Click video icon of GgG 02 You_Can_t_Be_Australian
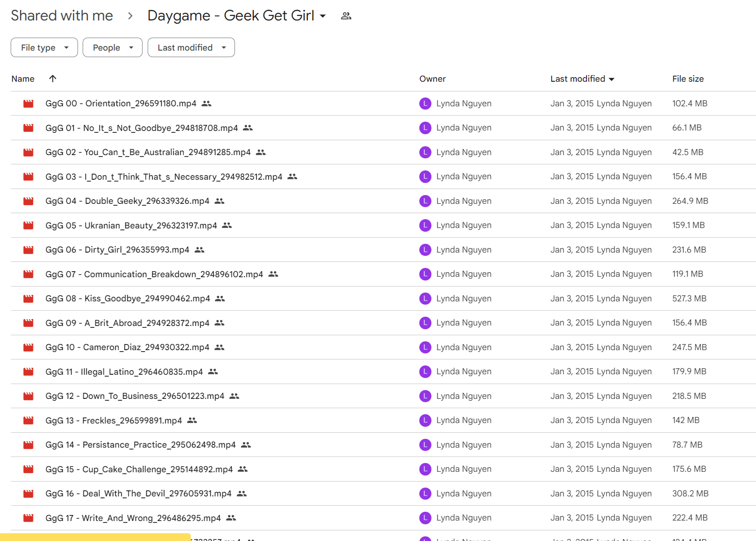 pos(28,152)
